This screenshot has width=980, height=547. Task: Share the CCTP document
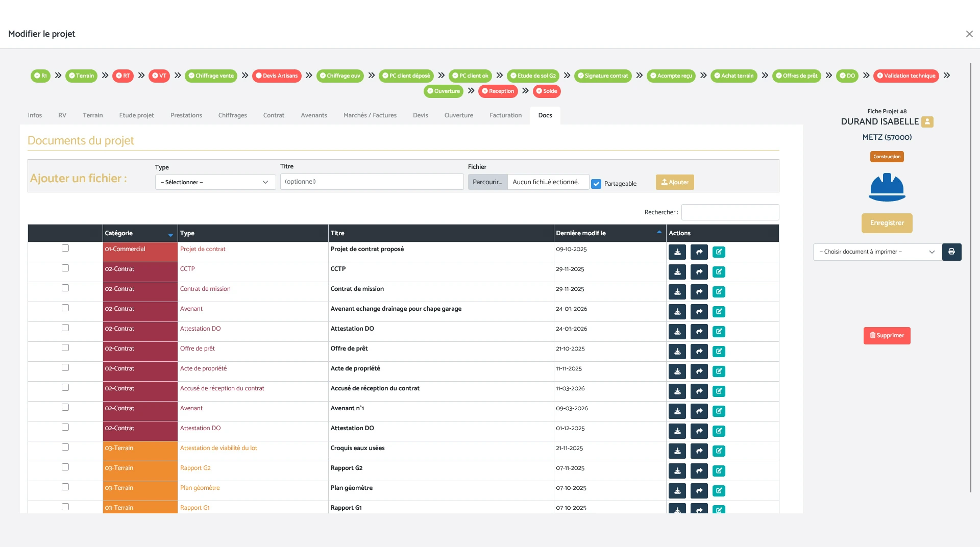coord(699,272)
